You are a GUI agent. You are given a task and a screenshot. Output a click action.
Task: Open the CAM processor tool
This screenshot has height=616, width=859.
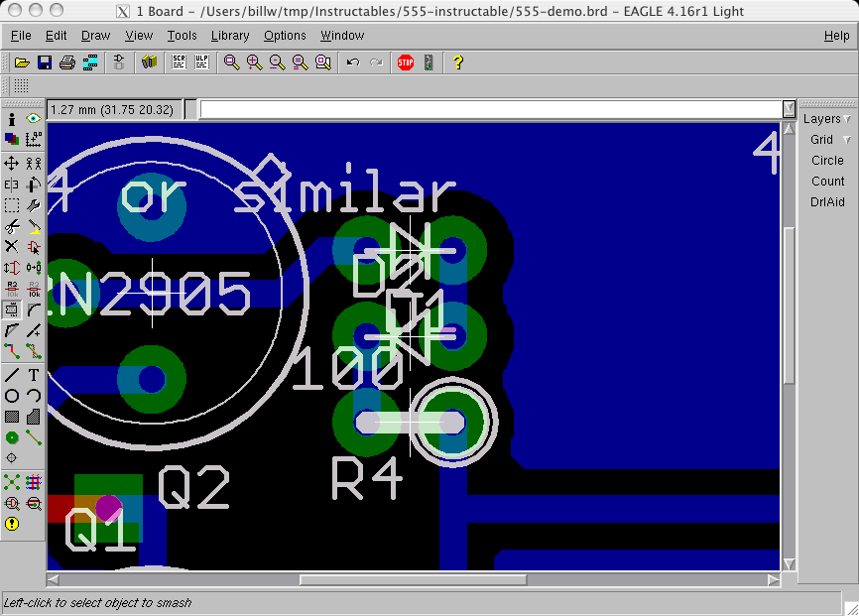90,62
